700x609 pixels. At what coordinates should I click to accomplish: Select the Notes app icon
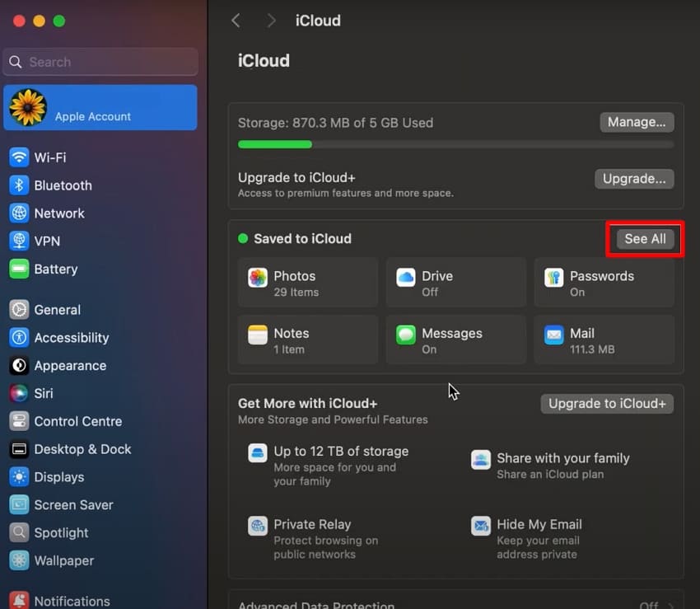(x=258, y=335)
